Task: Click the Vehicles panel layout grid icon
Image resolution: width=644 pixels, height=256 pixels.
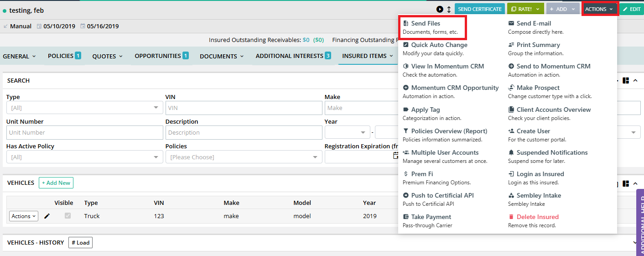Action: [x=626, y=183]
